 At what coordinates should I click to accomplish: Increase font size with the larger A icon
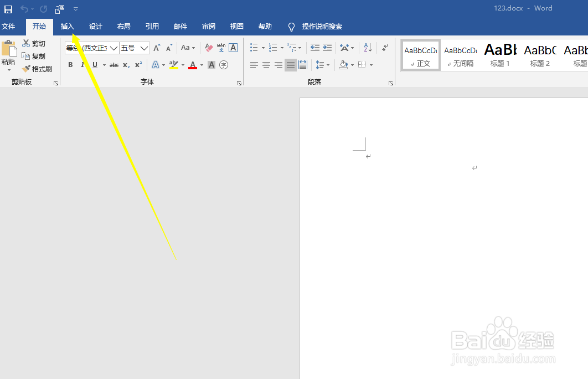pyautogui.click(x=157, y=48)
